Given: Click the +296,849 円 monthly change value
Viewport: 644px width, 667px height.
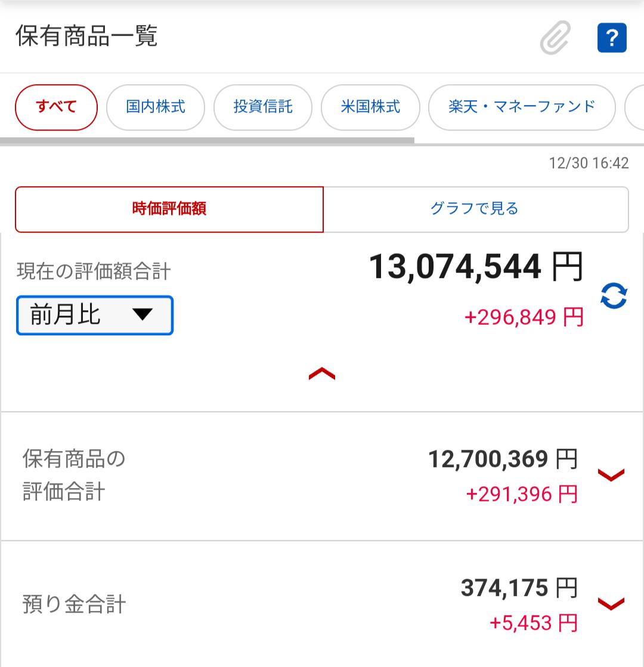Looking at the screenshot, I should click(524, 317).
